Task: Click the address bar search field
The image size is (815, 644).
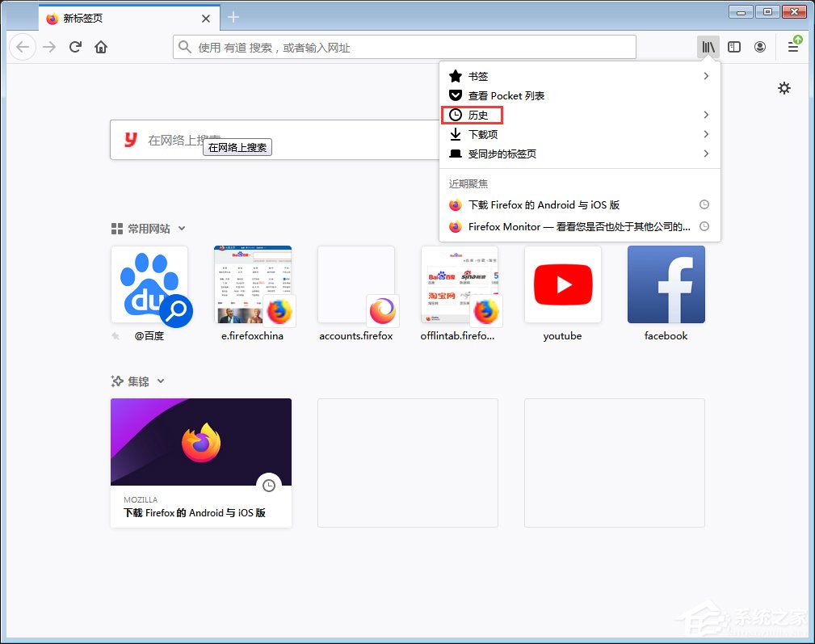Action: (405, 48)
